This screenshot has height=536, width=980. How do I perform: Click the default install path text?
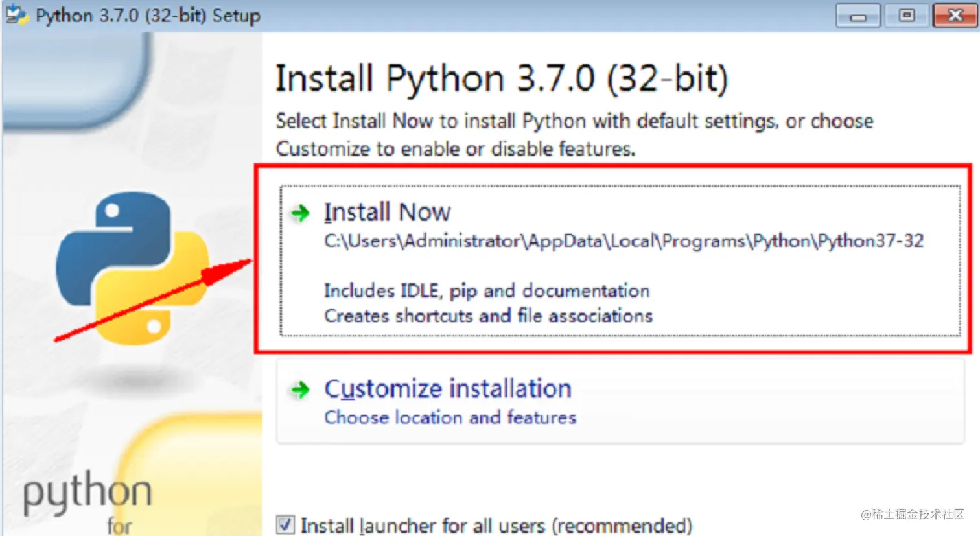[624, 241]
